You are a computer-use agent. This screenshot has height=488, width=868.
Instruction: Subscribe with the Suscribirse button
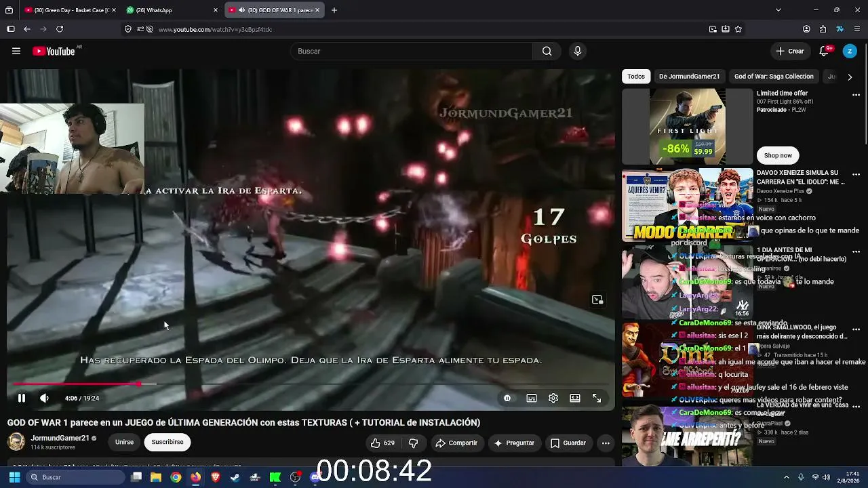pos(167,442)
